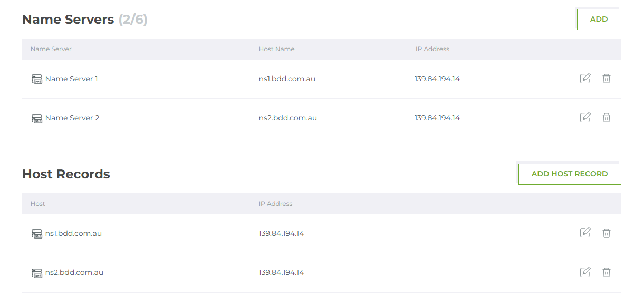The width and height of the screenshot is (644, 295).
Task: Delete Name Server 1 entry
Action: click(x=607, y=79)
